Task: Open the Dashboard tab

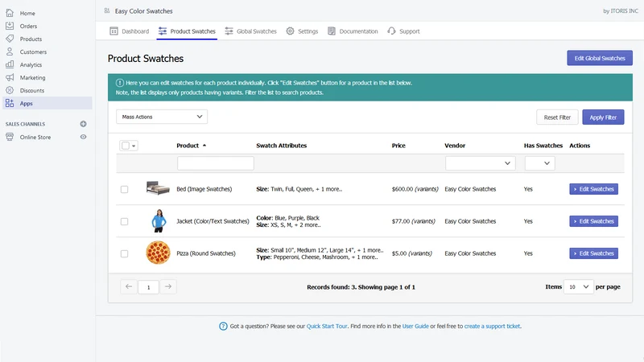Action: 130,31
